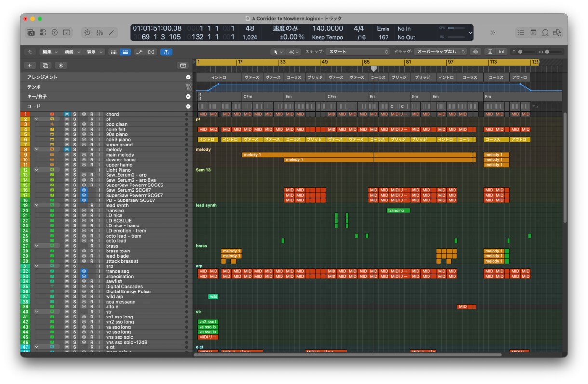Open the Quick Help question mark icon

(x=54, y=33)
